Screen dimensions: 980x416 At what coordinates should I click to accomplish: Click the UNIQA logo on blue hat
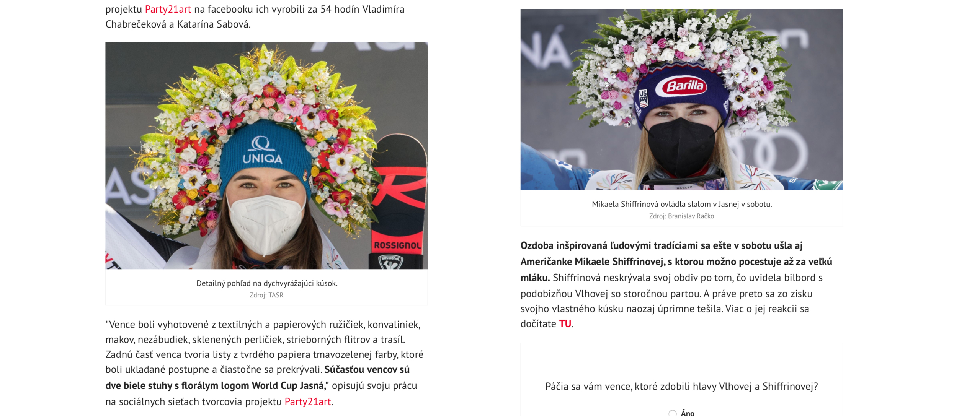(262, 151)
